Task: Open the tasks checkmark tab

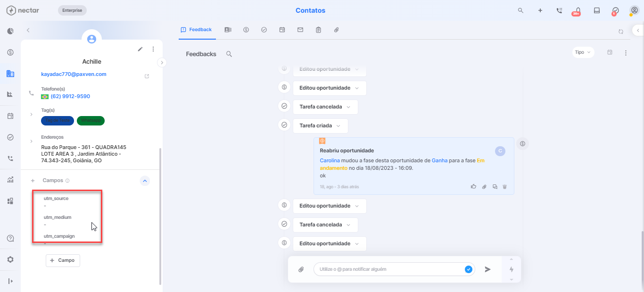Action: [x=264, y=30]
